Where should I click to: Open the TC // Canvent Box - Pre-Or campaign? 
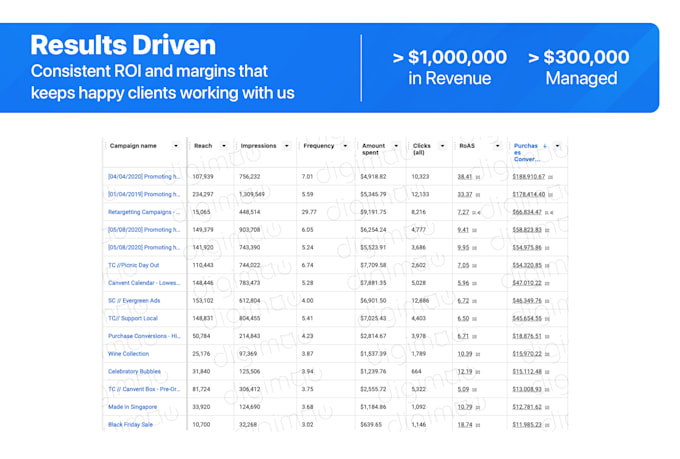click(x=144, y=389)
